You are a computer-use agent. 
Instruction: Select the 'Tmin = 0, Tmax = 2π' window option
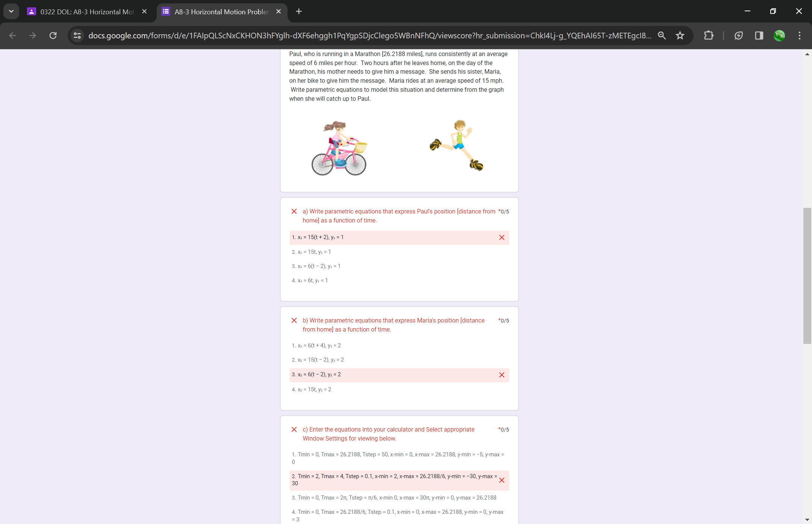(x=394, y=497)
